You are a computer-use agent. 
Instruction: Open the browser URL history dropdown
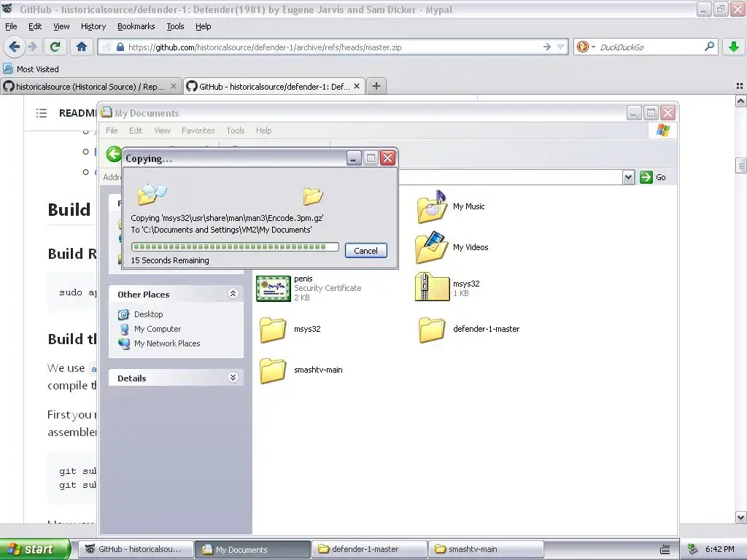(561, 47)
